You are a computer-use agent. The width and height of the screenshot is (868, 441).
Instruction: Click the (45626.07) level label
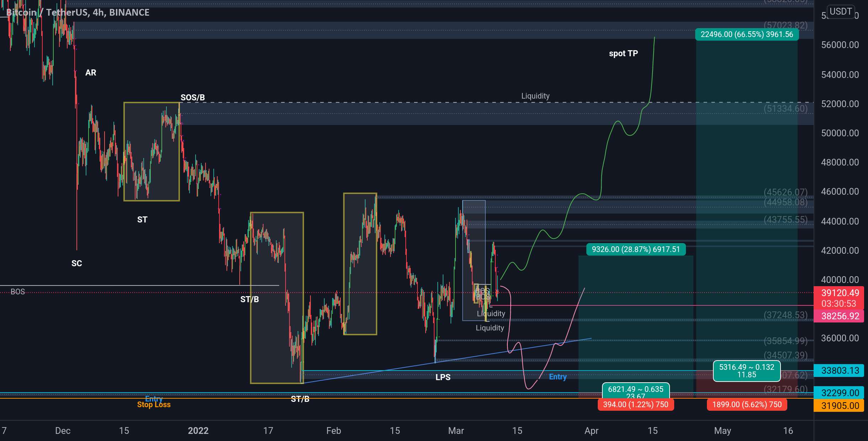click(786, 192)
